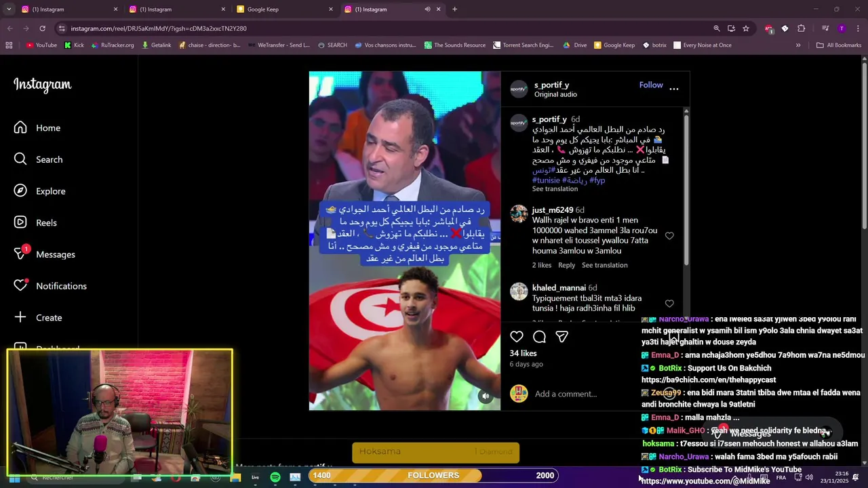Image resolution: width=868 pixels, height=488 pixels.
Task: Open the #fyp hashtag
Action: (x=597, y=180)
